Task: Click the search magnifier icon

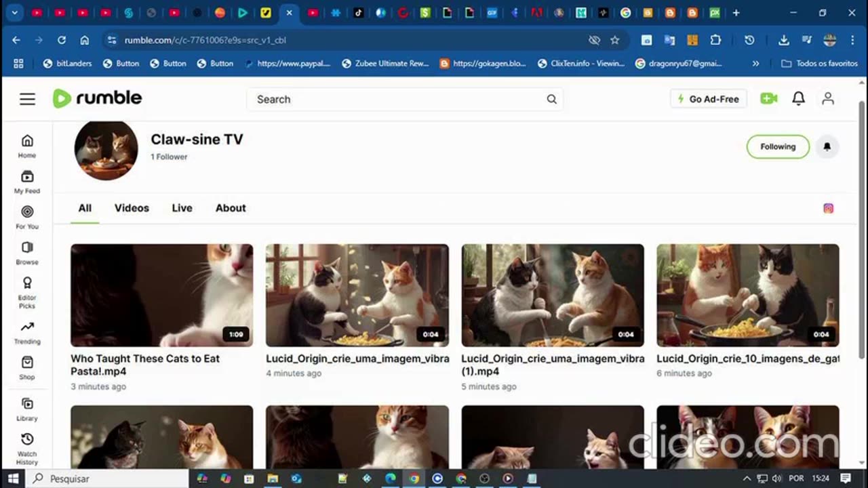Action: point(551,99)
